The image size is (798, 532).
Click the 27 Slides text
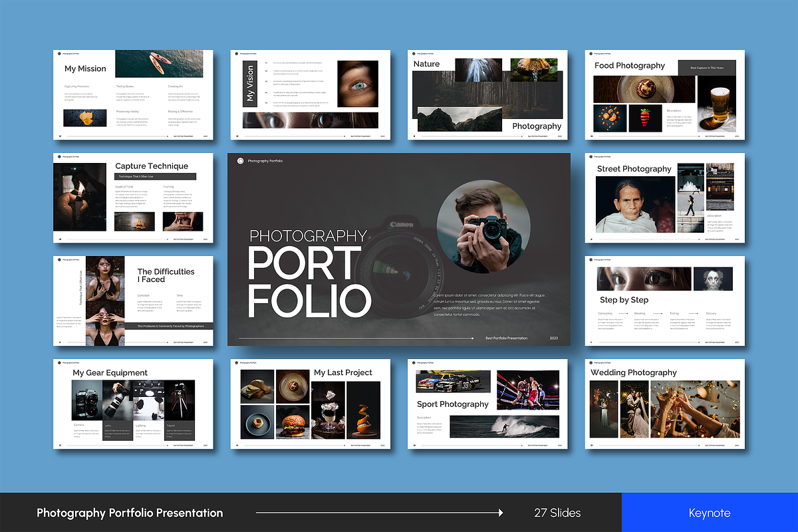click(x=557, y=513)
